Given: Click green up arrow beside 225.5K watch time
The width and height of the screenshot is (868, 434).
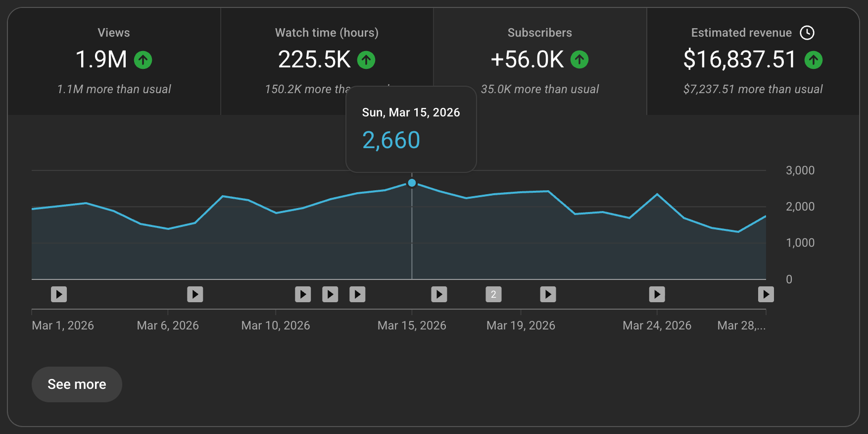Looking at the screenshot, I should pos(366,60).
